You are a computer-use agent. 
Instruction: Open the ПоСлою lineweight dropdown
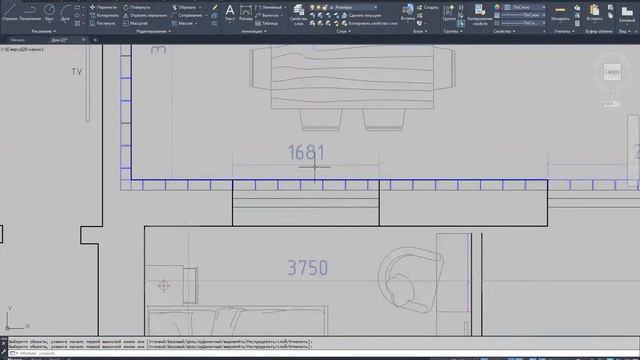[524, 15]
